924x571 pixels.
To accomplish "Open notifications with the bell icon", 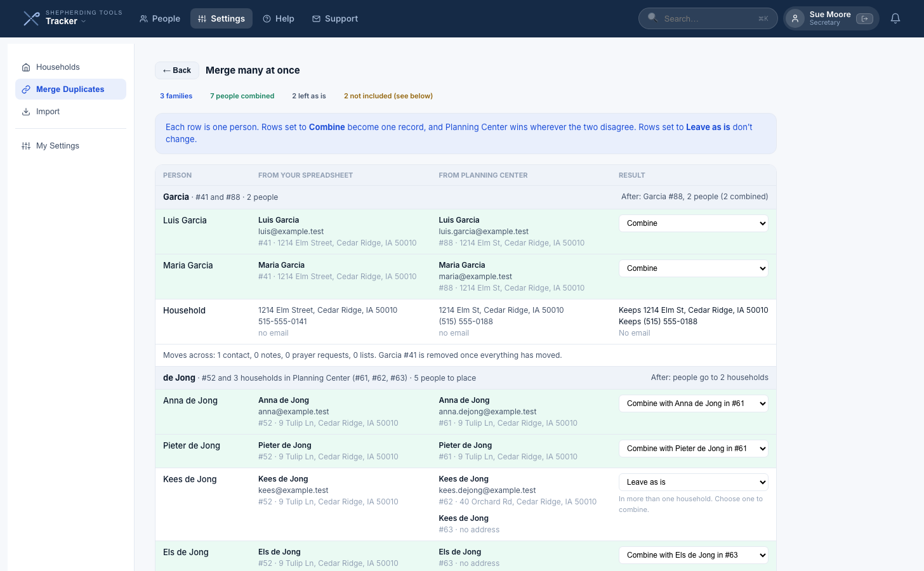I will tap(895, 18).
